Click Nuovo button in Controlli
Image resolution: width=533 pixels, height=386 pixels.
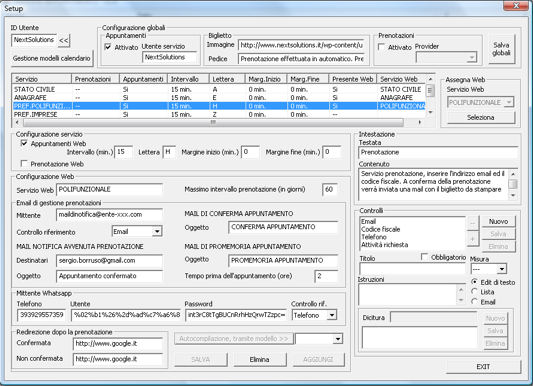pyautogui.click(x=499, y=222)
